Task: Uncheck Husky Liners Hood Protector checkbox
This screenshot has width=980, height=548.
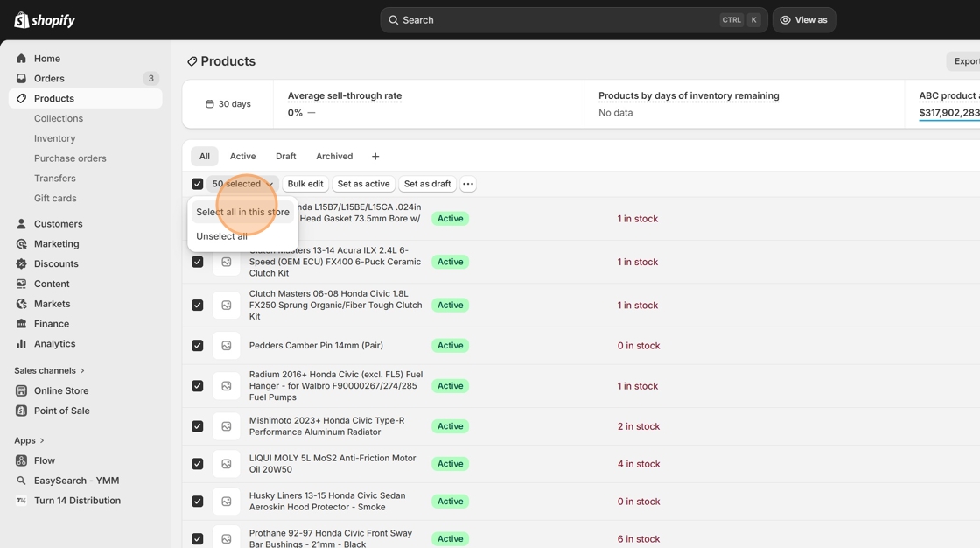Action: pyautogui.click(x=198, y=502)
